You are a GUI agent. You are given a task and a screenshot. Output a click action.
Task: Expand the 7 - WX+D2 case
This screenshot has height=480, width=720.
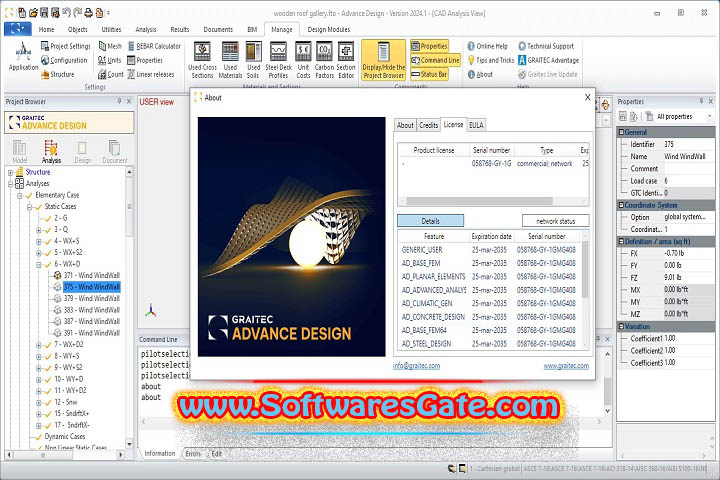point(39,345)
